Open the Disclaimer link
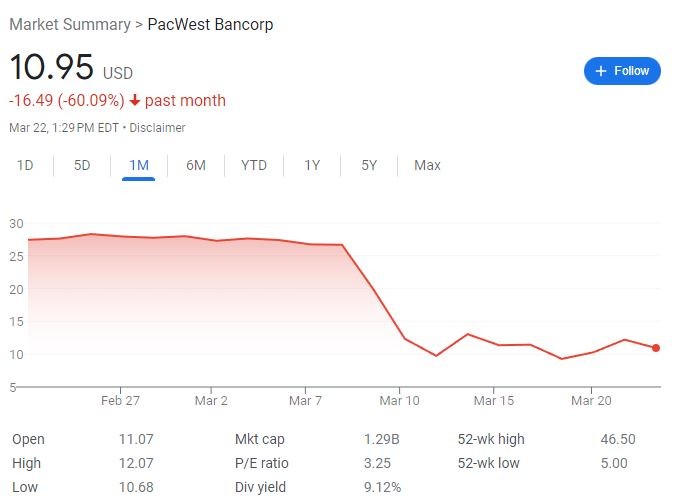698x502 pixels. coord(160,128)
